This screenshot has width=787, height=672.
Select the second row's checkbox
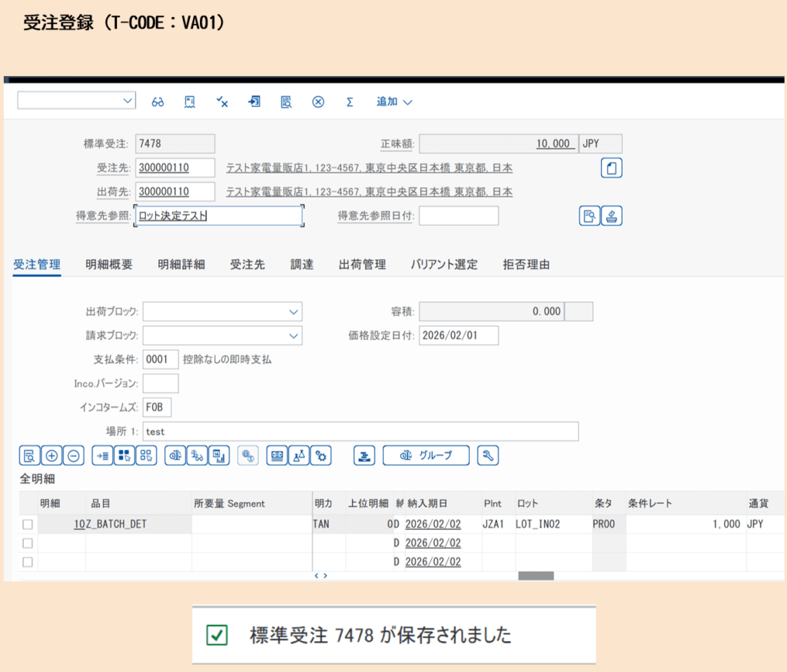(28, 543)
